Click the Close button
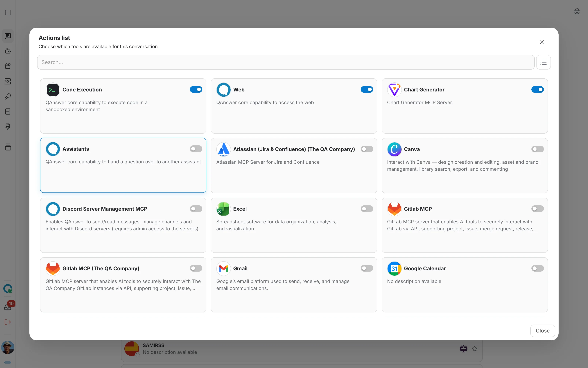Image resolution: width=588 pixels, height=368 pixels. [542, 331]
